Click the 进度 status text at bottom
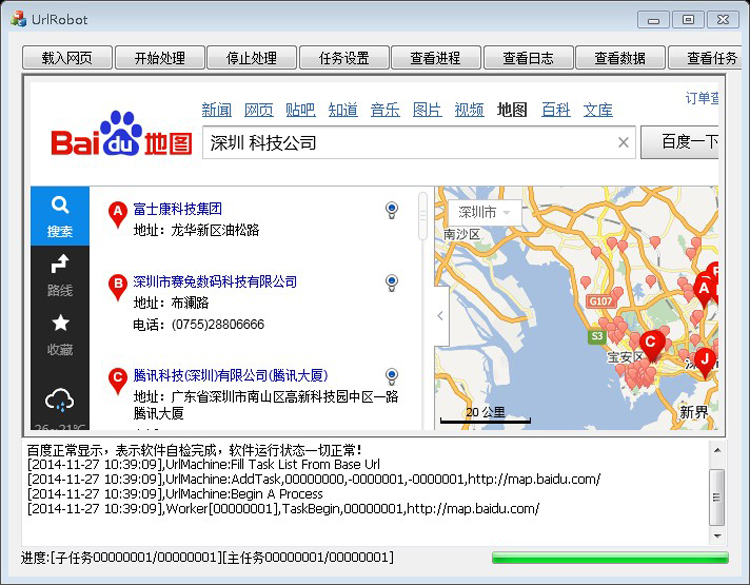Image resolution: width=750 pixels, height=585 pixels. coord(207,557)
